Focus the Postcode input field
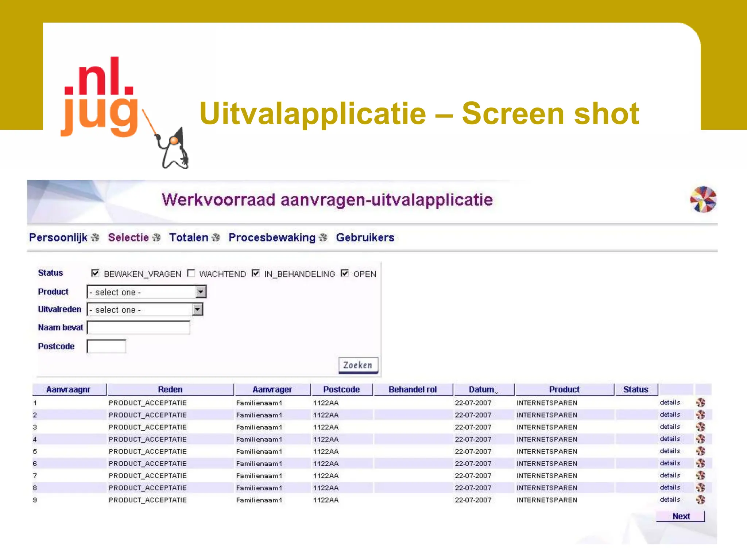The image size is (747, 560). click(x=107, y=346)
